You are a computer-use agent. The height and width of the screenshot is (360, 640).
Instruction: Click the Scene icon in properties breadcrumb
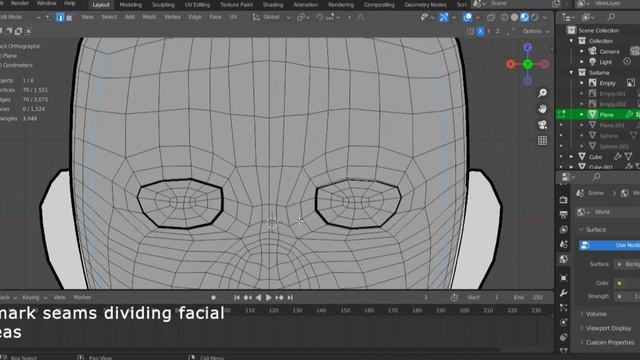tap(580, 193)
